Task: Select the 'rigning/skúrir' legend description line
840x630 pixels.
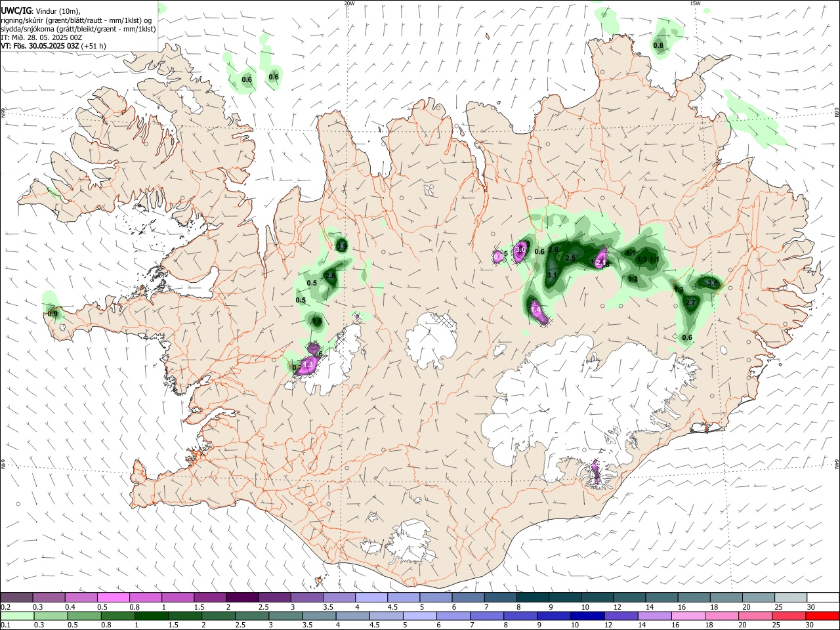Action: [x=76, y=20]
